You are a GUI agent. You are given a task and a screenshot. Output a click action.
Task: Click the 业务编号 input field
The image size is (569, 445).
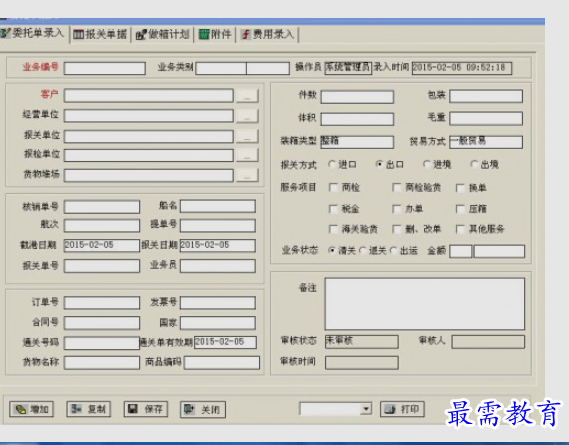point(105,68)
